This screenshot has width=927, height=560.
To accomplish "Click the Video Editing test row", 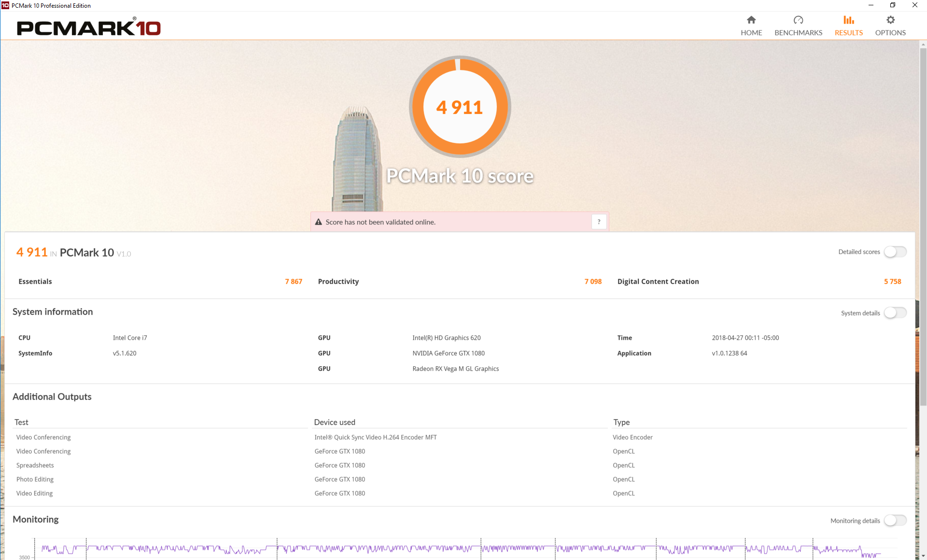I will pyautogui.click(x=34, y=493).
